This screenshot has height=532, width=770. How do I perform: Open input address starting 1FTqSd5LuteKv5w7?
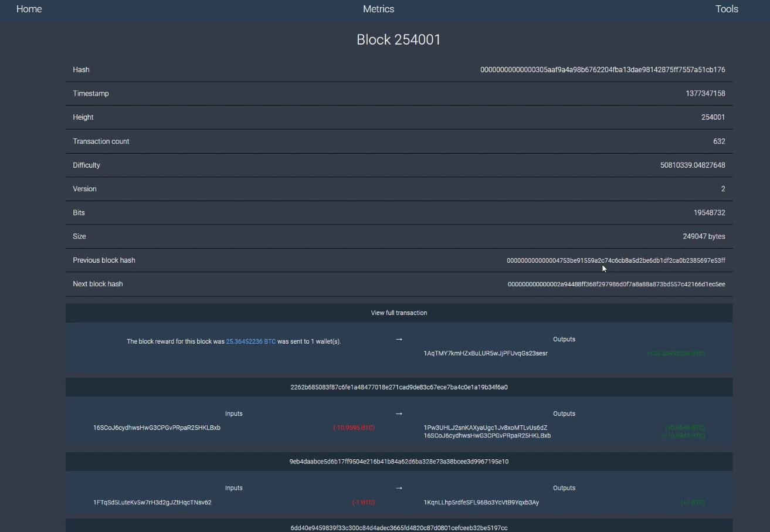pos(152,502)
